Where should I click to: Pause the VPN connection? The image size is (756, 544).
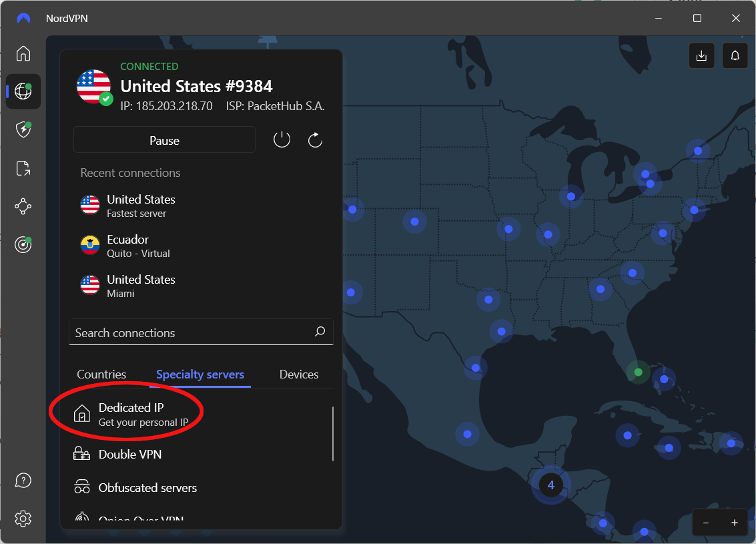click(164, 140)
